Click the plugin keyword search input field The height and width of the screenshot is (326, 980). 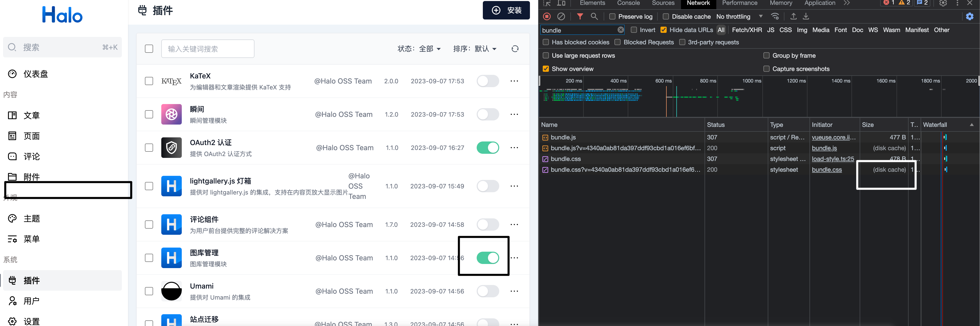208,49
